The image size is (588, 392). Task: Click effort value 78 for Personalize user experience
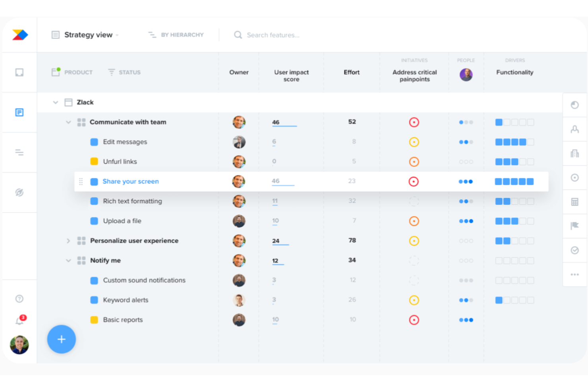coord(352,240)
